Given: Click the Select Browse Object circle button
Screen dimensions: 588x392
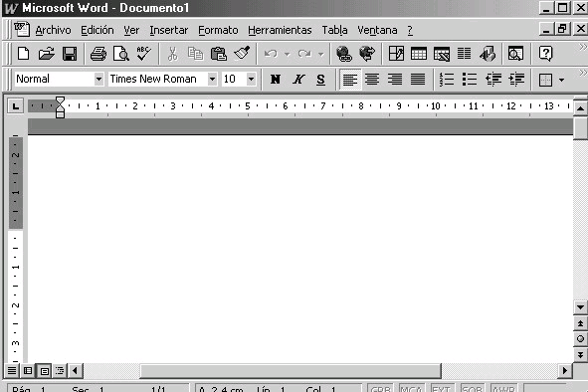Looking at the screenshot, I should coord(580,339).
